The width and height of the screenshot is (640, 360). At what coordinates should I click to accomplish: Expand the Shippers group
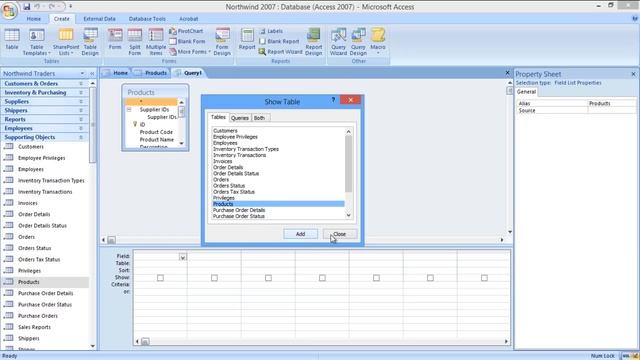tap(81, 111)
